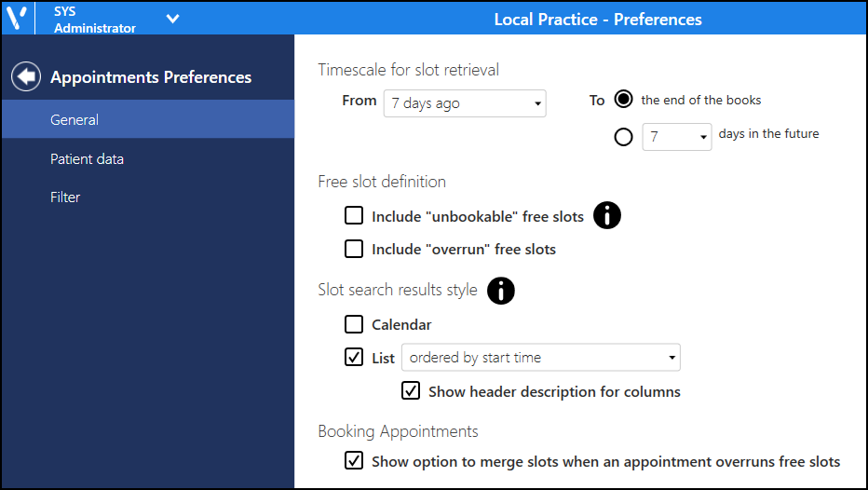
Task: Open info icon beside unbookable free slots
Action: (x=606, y=215)
